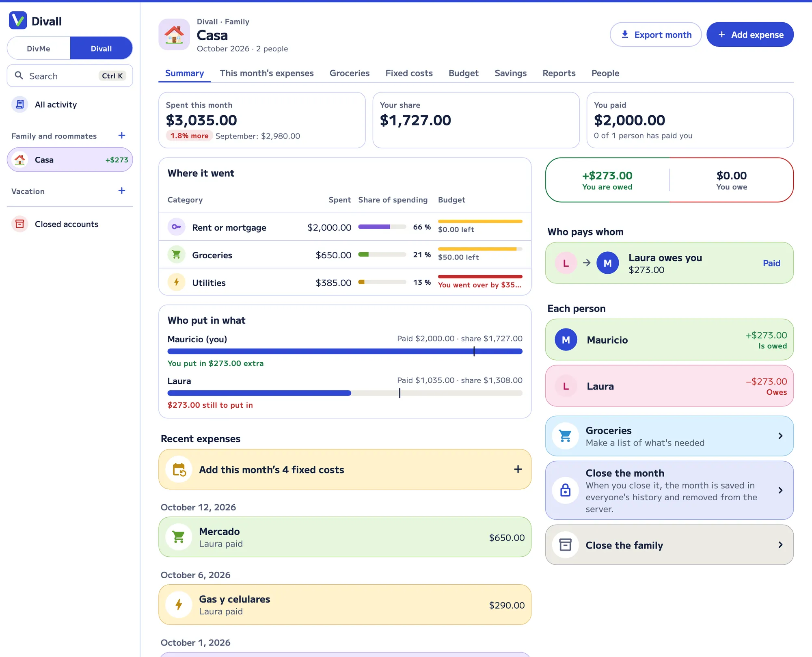Click the Closed accounts archive icon
Screen dimensions: 812x657
(19, 224)
